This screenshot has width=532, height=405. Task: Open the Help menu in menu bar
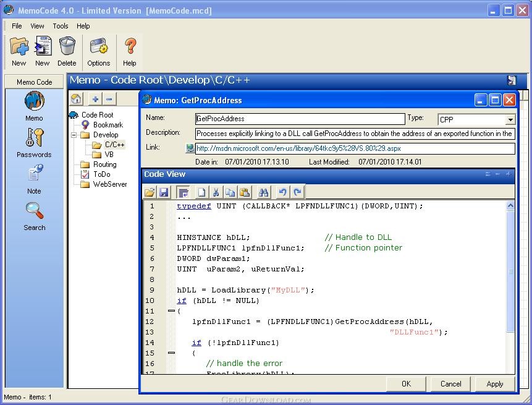coord(83,26)
